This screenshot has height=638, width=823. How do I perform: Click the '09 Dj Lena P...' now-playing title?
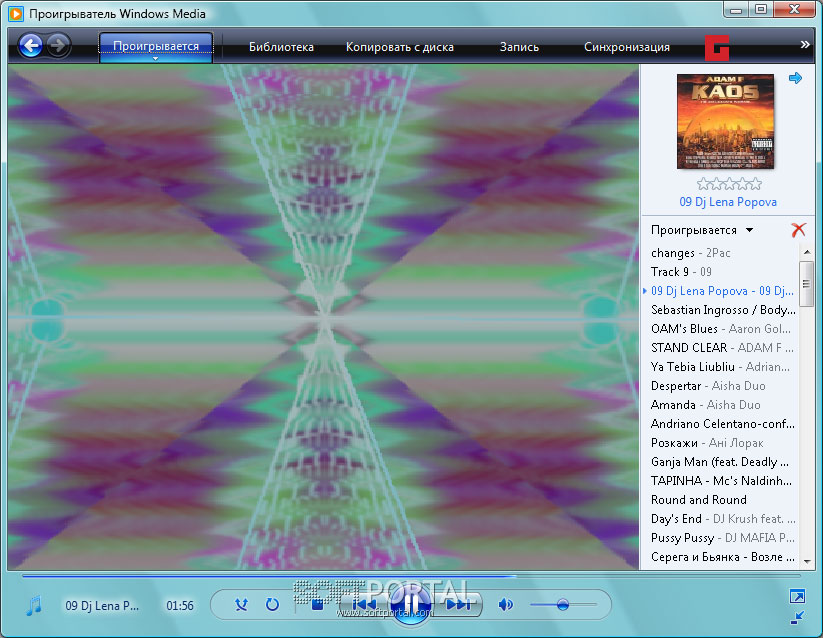click(x=102, y=606)
